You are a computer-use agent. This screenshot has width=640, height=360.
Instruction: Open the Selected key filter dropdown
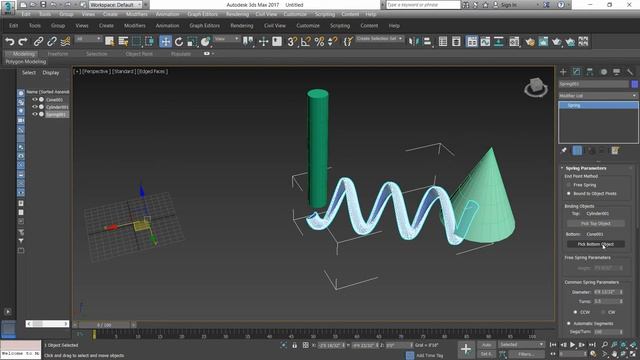[x=522, y=345]
